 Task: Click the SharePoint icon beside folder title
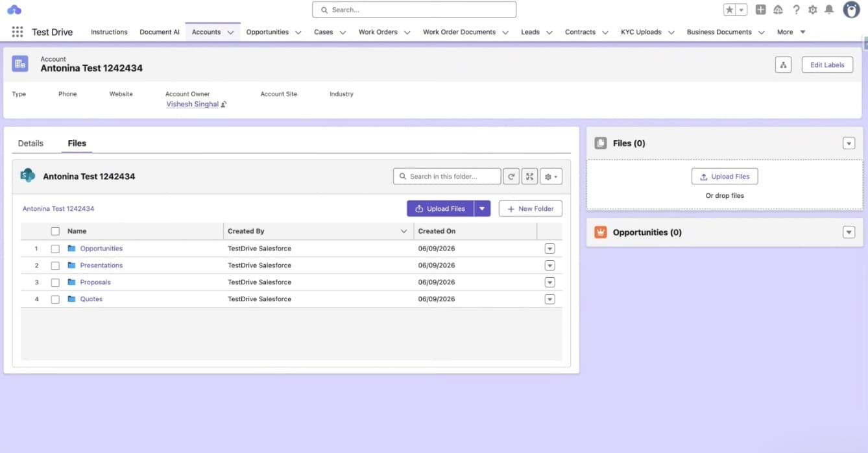click(x=28, y=176)
